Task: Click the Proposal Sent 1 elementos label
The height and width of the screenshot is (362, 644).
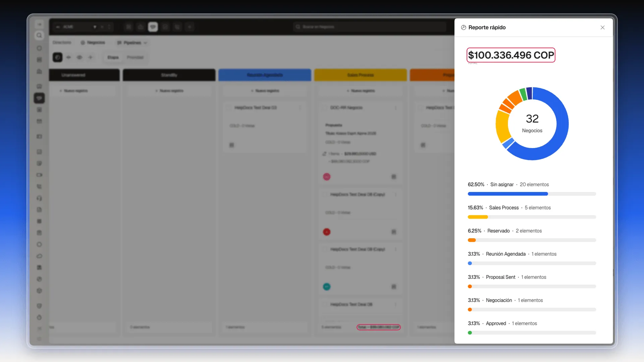Action: point(507,277)
